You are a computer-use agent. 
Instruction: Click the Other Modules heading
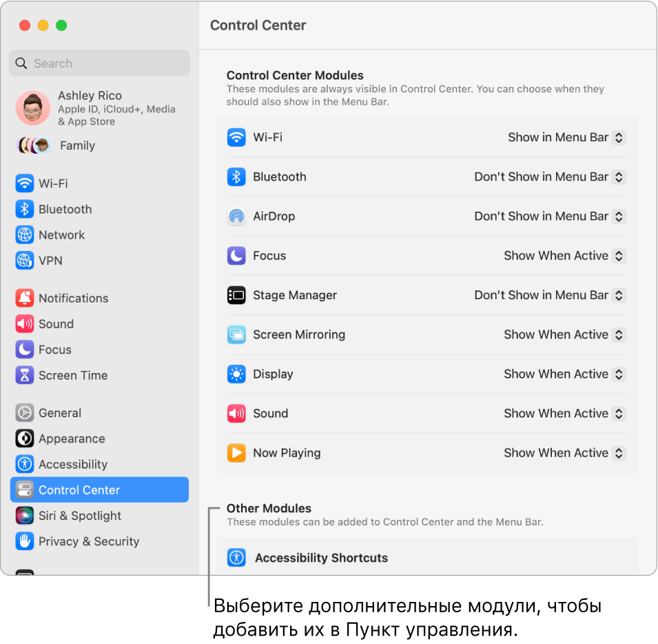[269, 508]
